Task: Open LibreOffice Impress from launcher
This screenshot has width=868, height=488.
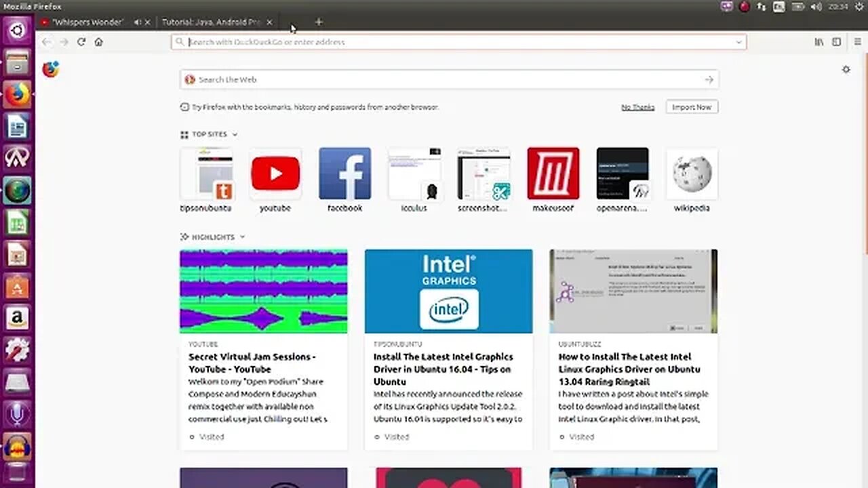Action: pos(17,255)
